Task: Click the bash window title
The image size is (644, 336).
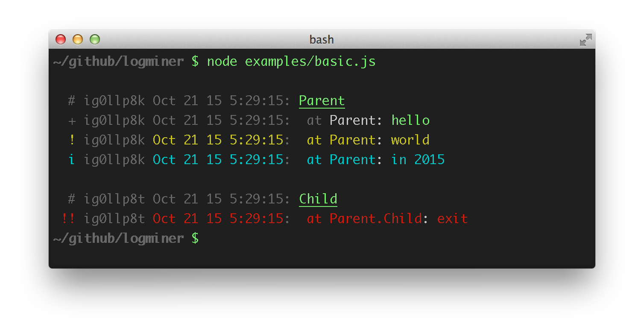Action: click(322, 39)
